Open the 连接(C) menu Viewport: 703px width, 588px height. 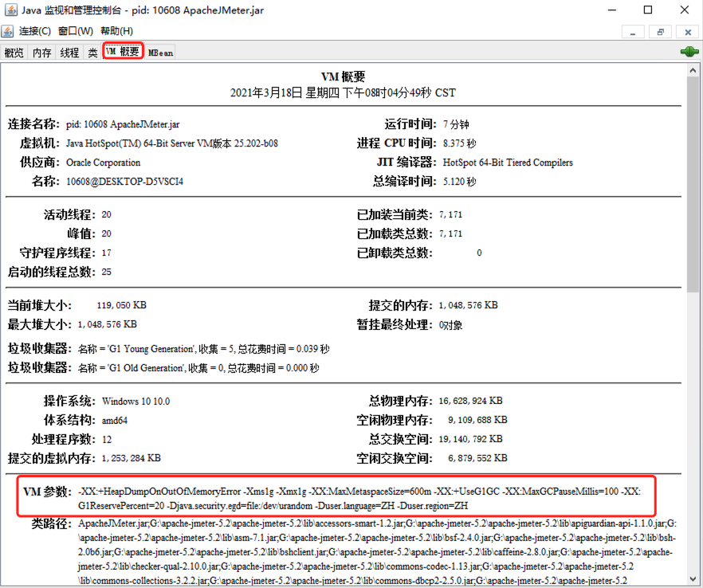(35, 31)
